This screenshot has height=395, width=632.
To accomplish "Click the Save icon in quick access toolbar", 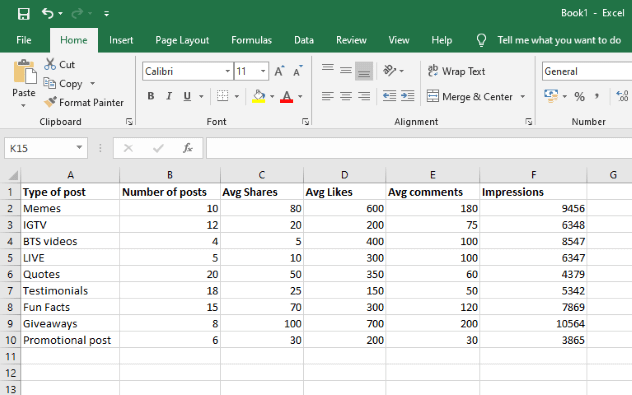I will (x=23, y=14).
